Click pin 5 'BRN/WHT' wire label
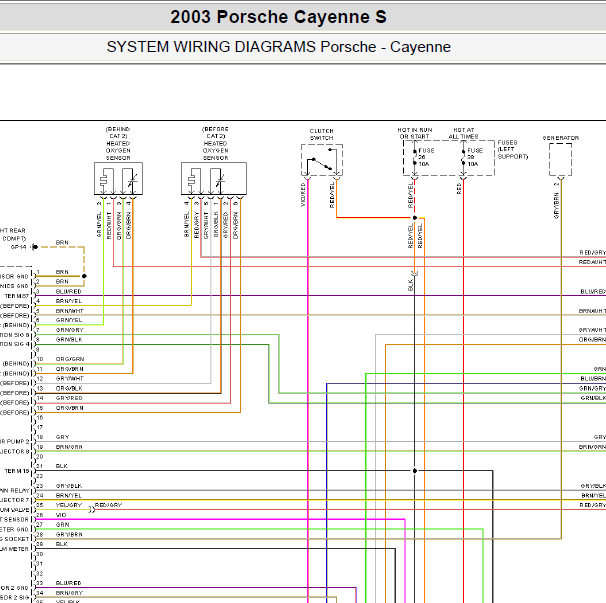606x603 pixels. click(70, 311)
